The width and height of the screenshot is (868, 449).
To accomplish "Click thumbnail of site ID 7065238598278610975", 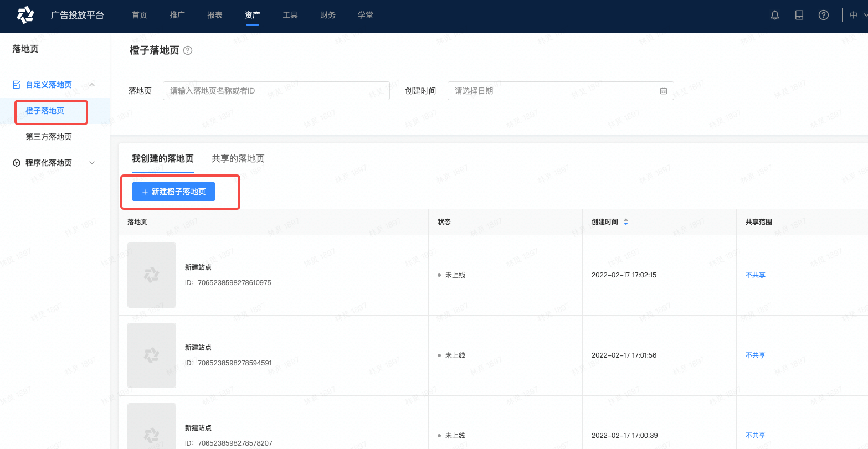I will click(x=152, y=275).
